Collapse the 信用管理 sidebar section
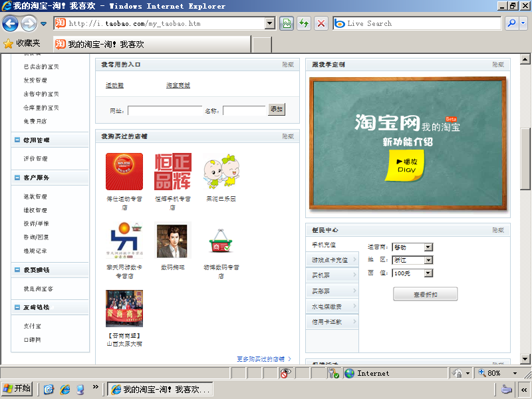Viewport: 532px width, 399px height. [x=17, y=140]
